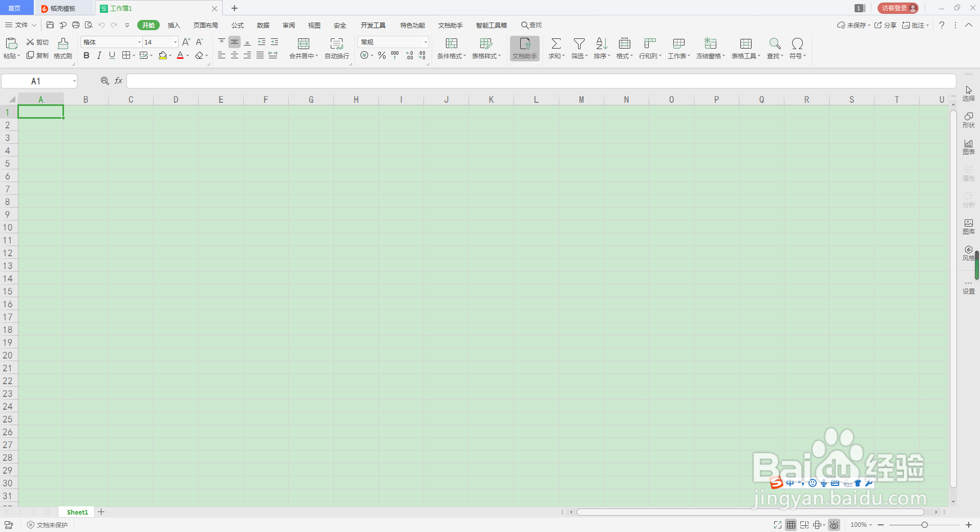
Task: Click the AutoSum (求和) sigma icon
Action: point(556,43)
